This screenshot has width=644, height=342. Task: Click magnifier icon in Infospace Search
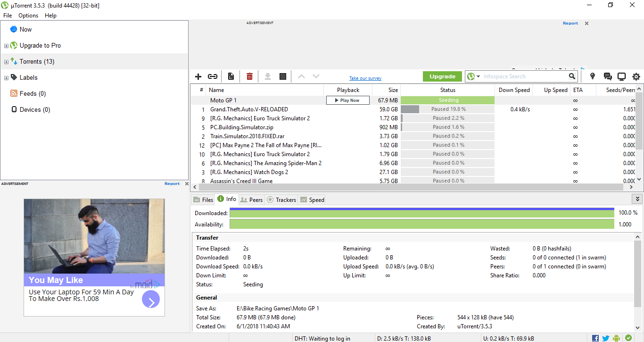coord(572,76)
